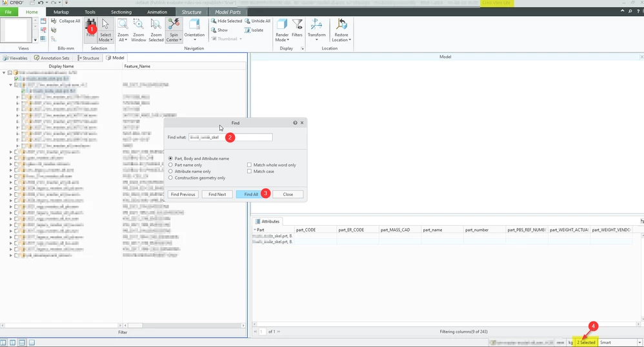Viewport: 644px width, 347px height.
Task: Expand the Views gallery arrow
Action: pos(35,40)
